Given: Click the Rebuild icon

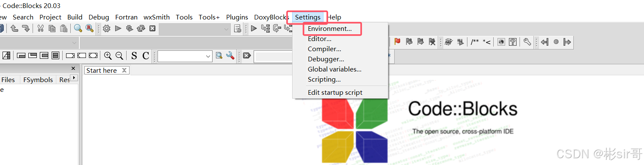Looking at the screenshot, I should coord(141,28).
